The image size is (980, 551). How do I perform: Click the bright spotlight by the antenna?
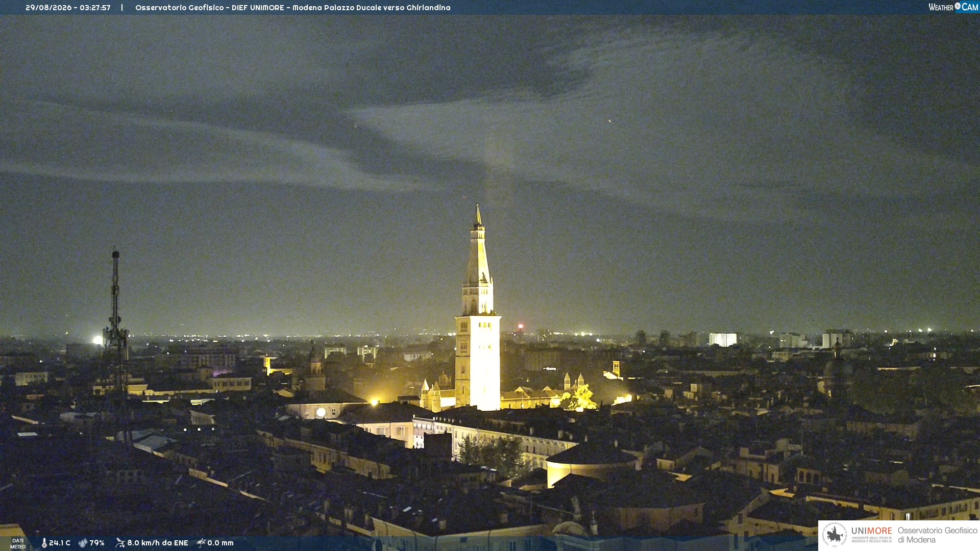[x=97, y=340]
